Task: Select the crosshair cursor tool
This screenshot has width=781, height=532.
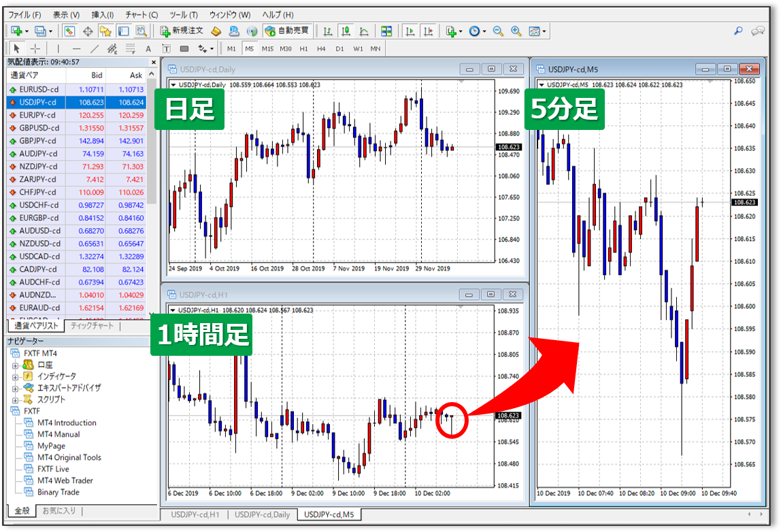Action: pos(35,49)
